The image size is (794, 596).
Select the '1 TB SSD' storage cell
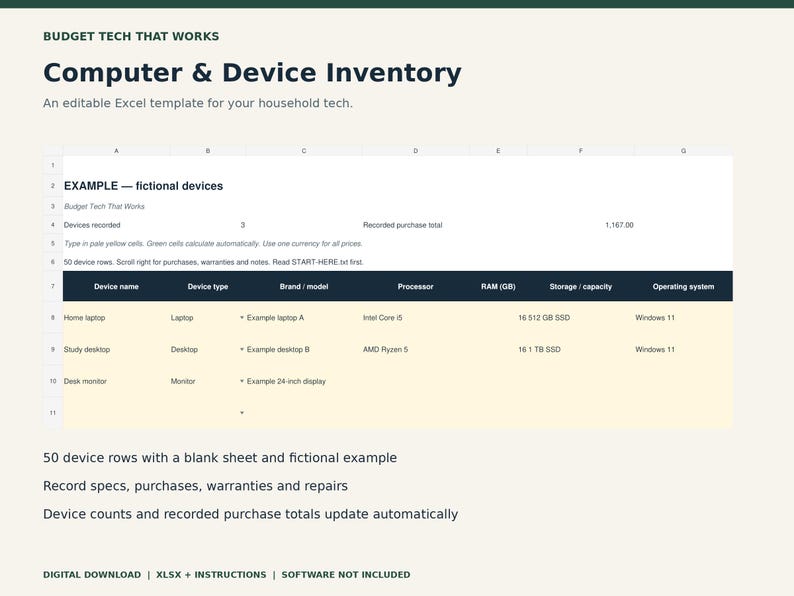click(x=580, y=349)
